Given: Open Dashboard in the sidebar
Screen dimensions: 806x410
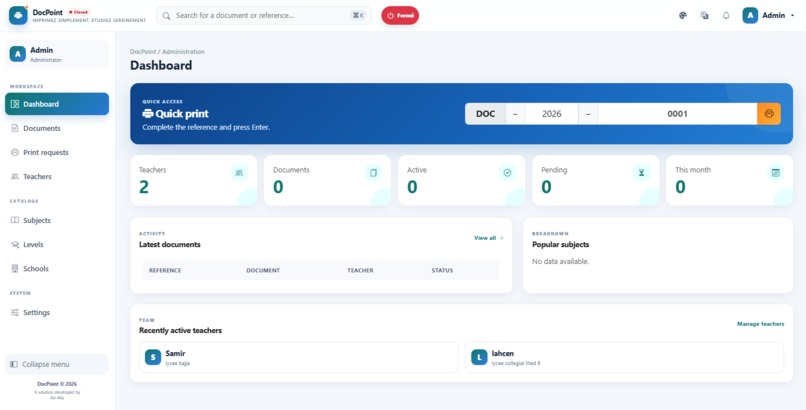Looking at the screenshot, I should coord(57,104).
